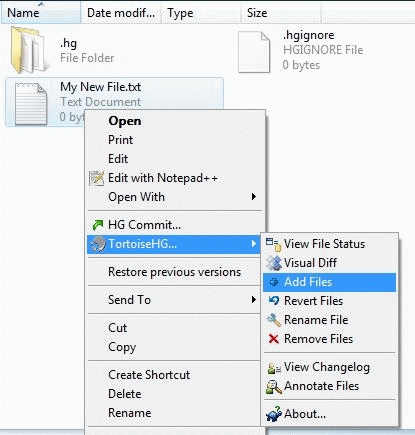Click the red X Remove Files icon
Image resolution: width=415 pixels, height=435 pixels.
pyautogui.click(x=274, y=339)
